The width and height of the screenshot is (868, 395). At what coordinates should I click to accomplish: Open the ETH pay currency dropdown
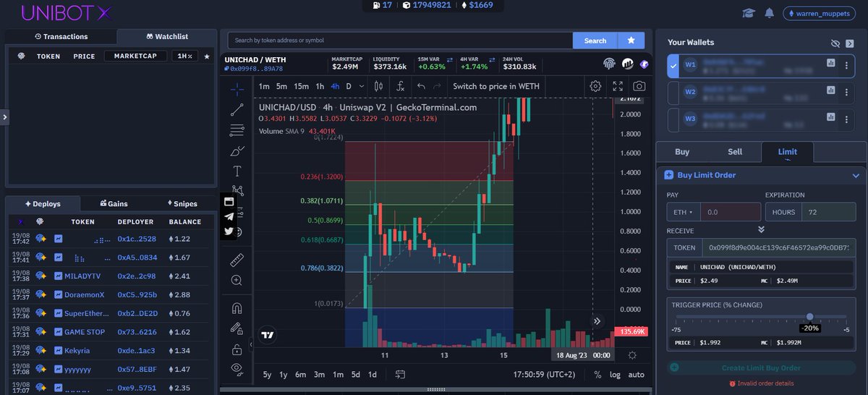683,212
